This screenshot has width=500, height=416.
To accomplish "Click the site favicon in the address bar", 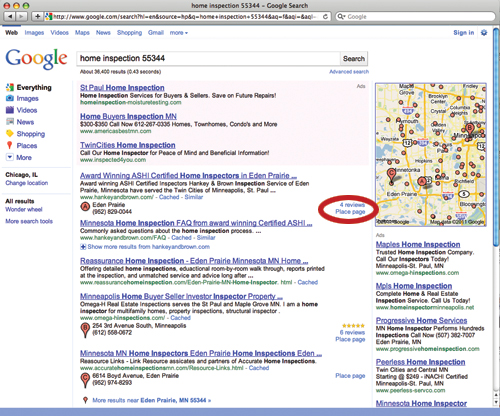I will [49, 16].
